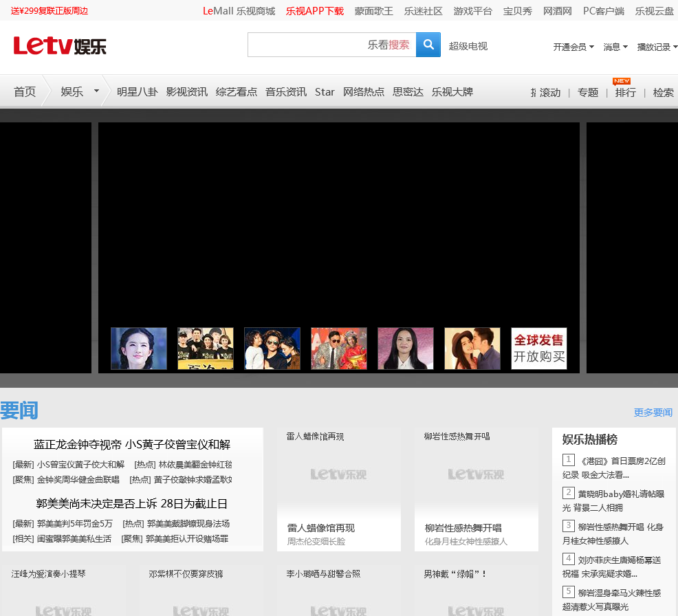Open news 闺蜜曝郭美美私生活
This screenshot has height=616, width=678.
click(x=74, y=538)
